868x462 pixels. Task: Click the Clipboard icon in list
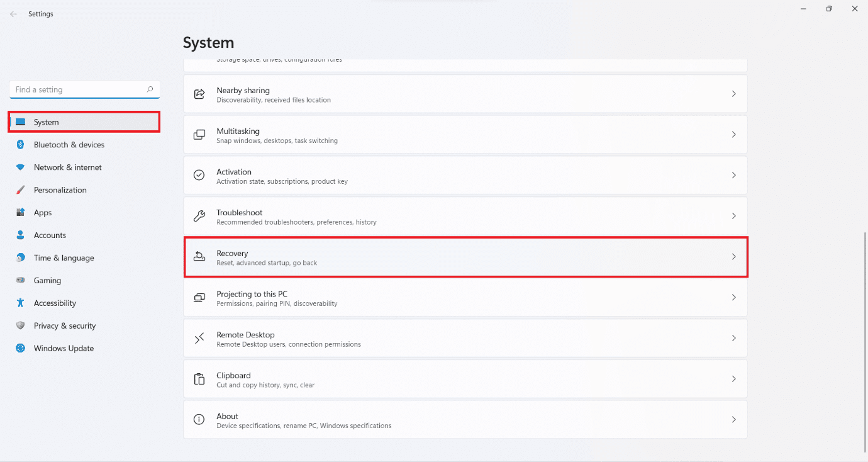point(199,379)
